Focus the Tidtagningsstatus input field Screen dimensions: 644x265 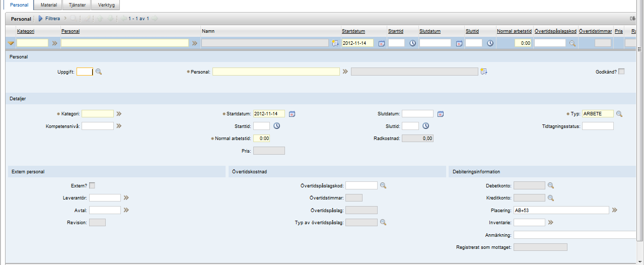point(598,126)
